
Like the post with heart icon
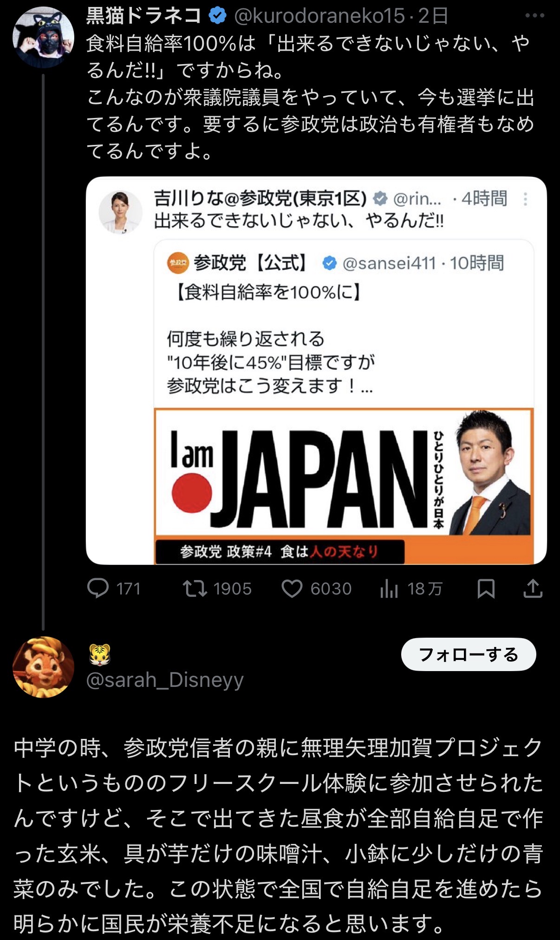[x=292, y=588]
